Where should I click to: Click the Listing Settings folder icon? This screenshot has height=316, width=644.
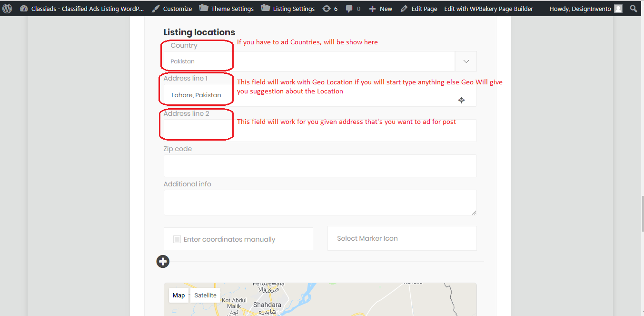pyautogui.click(x=265, y=8)
